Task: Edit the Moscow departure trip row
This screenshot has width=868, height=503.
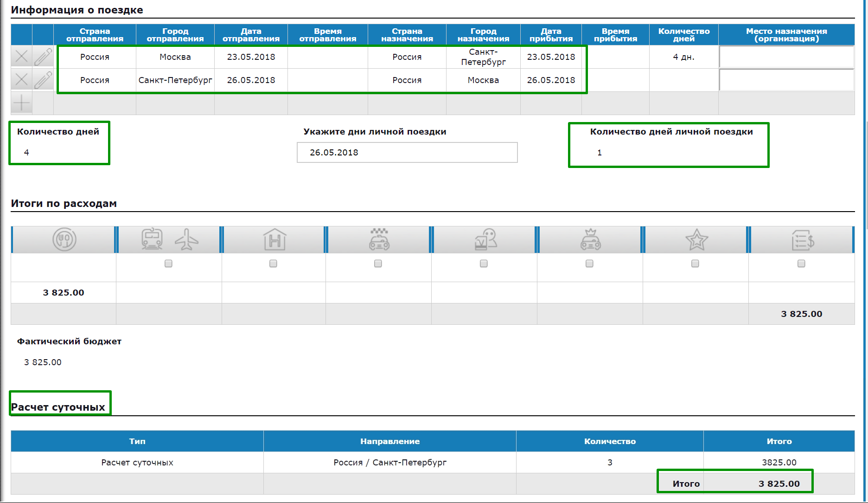Action: 43,57
